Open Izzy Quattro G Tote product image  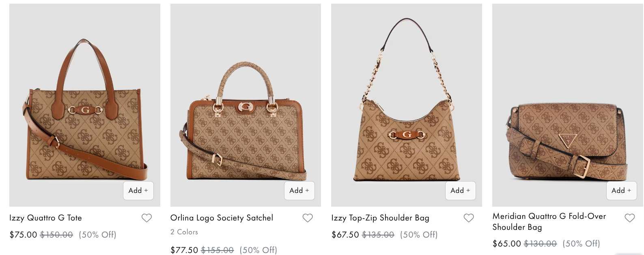click(x=85, y=105)
